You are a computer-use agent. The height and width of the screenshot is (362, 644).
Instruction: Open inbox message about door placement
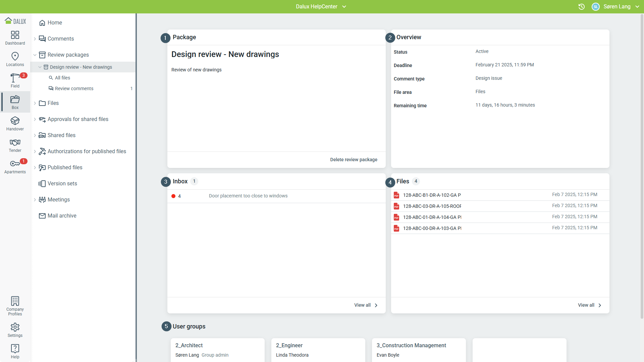coord(248,196)
